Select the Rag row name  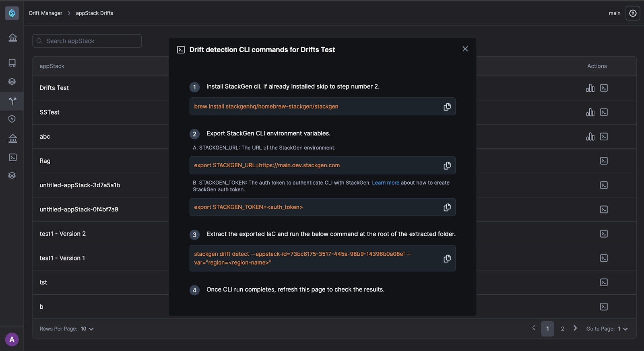45,161
